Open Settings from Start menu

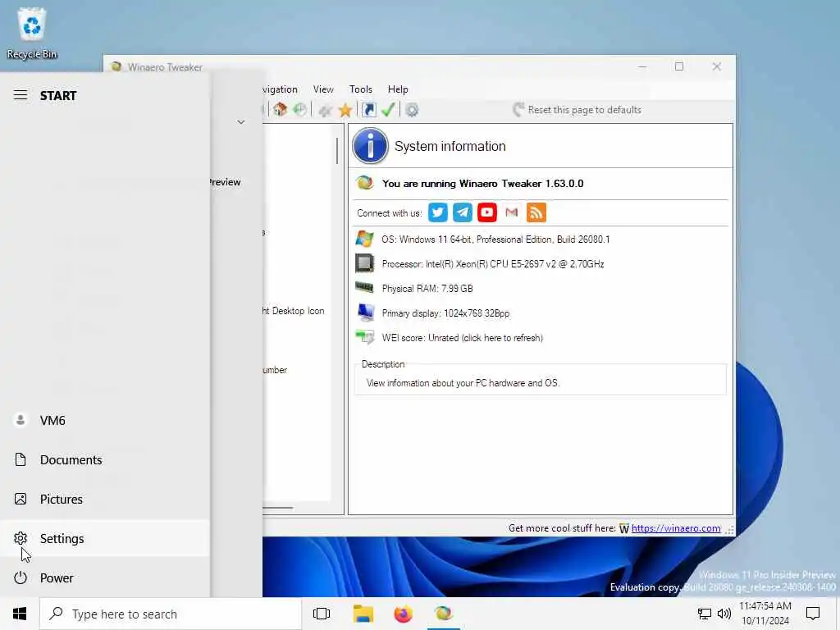coord(105,538)
